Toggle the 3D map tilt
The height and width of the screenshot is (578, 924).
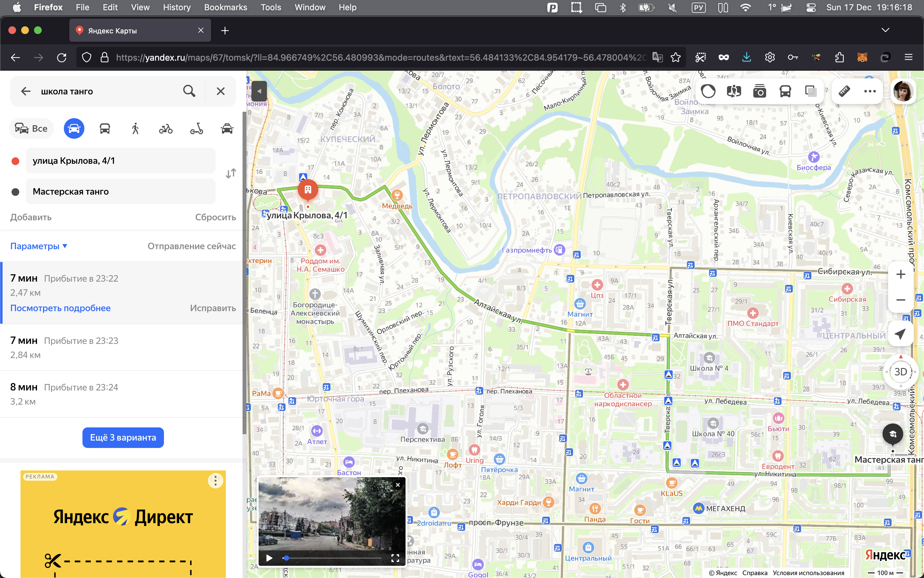[x=901, y=372]
